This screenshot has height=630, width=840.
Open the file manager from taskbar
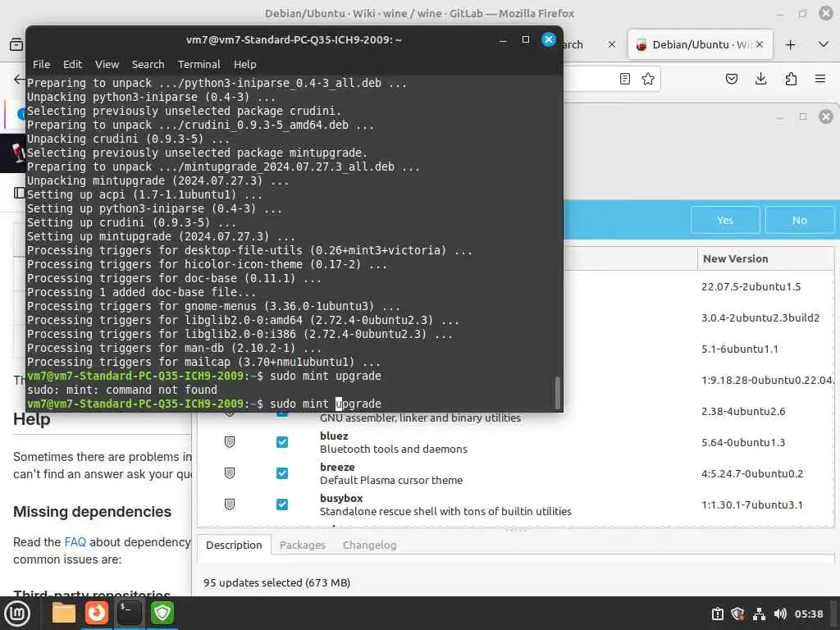pos(64,613)
